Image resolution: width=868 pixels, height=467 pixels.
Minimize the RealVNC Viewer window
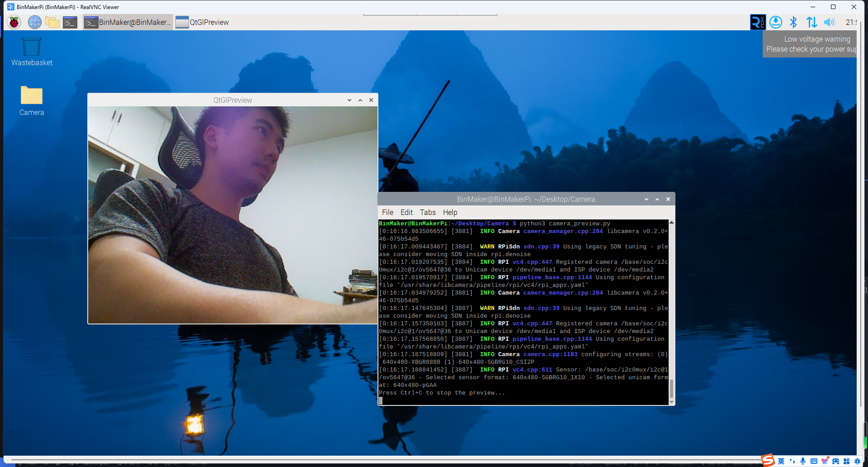(x=812, y=7)
